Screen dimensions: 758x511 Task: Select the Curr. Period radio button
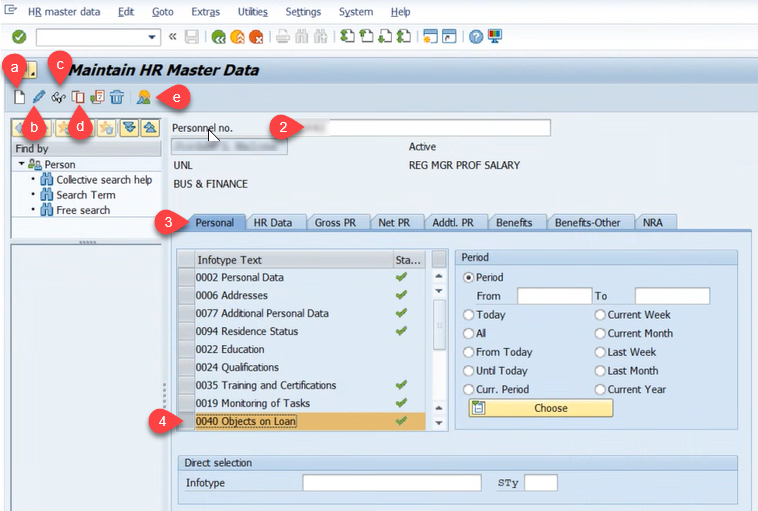(x=468, y=390)
